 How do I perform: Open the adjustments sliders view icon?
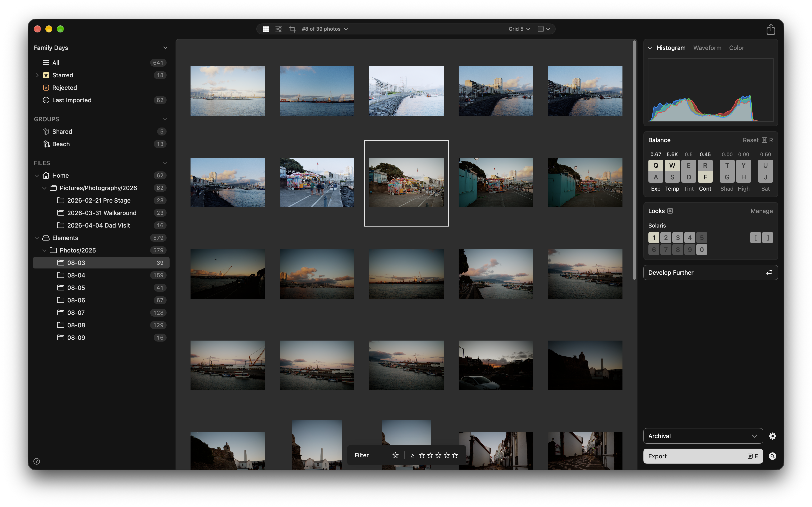click(279, 29)
